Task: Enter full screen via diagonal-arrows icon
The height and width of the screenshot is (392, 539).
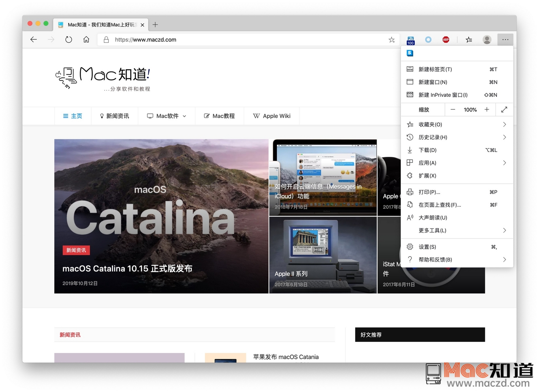Action: click(504, 109)
